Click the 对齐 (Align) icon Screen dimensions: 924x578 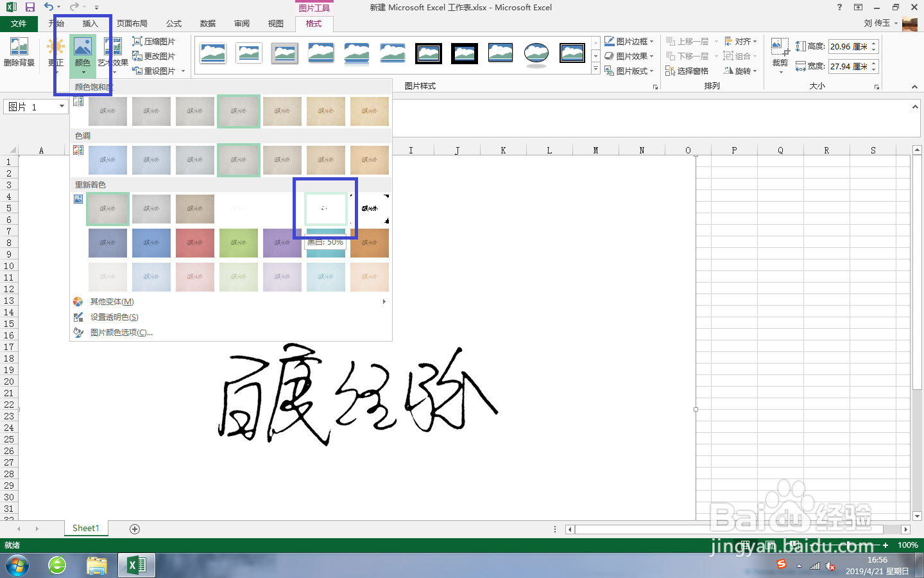(741, 40)
